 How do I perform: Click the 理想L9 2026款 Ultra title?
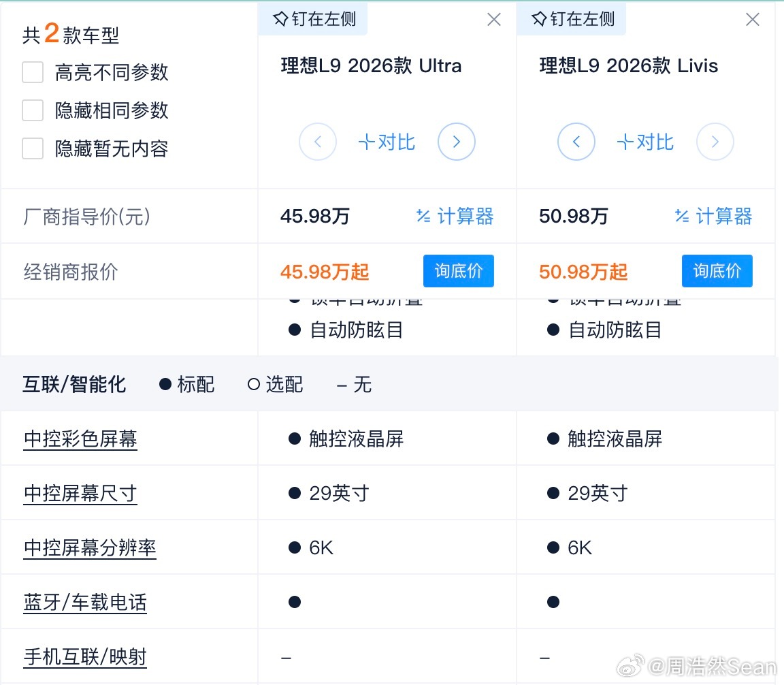[371, 66]
